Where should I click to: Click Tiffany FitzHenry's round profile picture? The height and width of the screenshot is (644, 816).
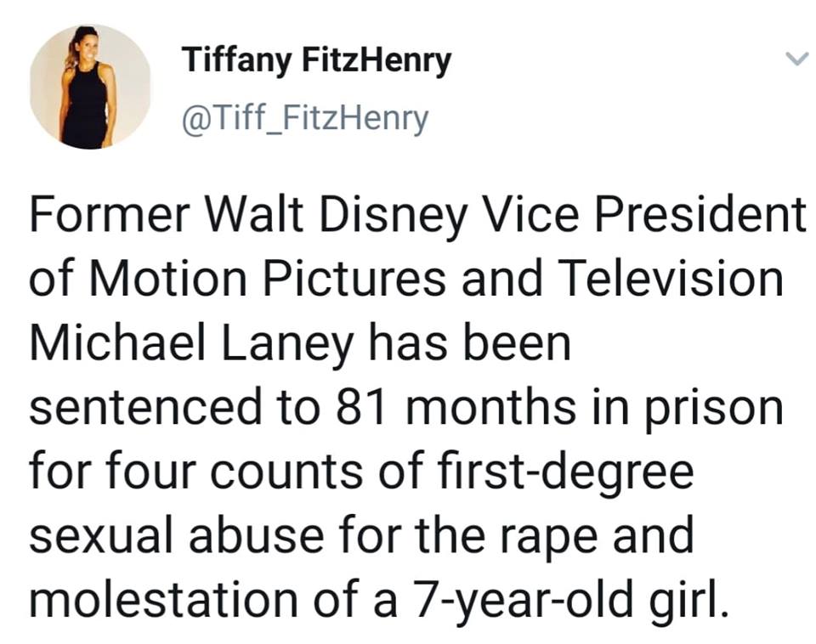(x=90, y=88)
